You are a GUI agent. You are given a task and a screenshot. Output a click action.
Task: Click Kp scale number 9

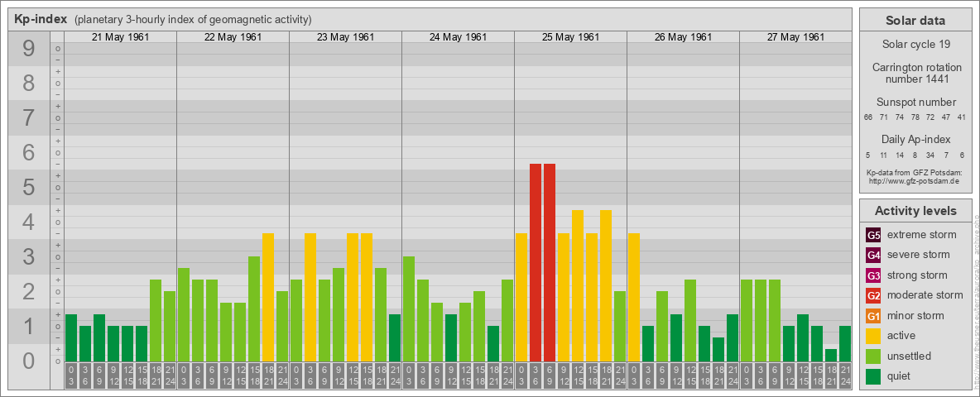point(29,49)
